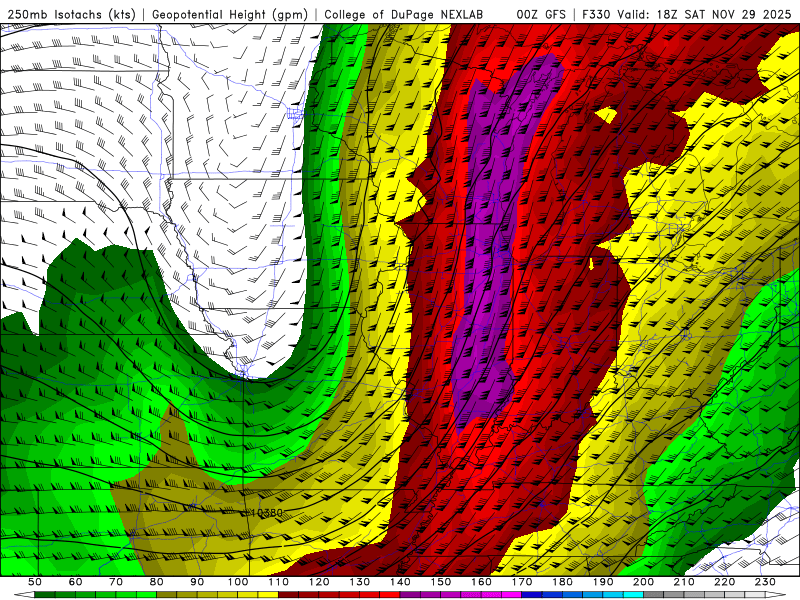Image resolution: width=800 pixels, height=600 pixels.
Task: Click the '160' color scale label
Action: pyautogui.click(x=481, y=582)
